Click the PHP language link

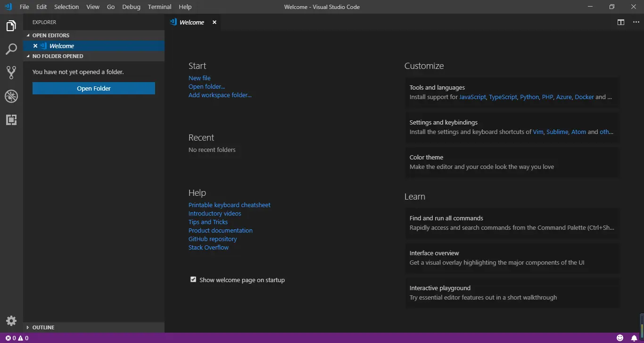[x=547, y=97]
